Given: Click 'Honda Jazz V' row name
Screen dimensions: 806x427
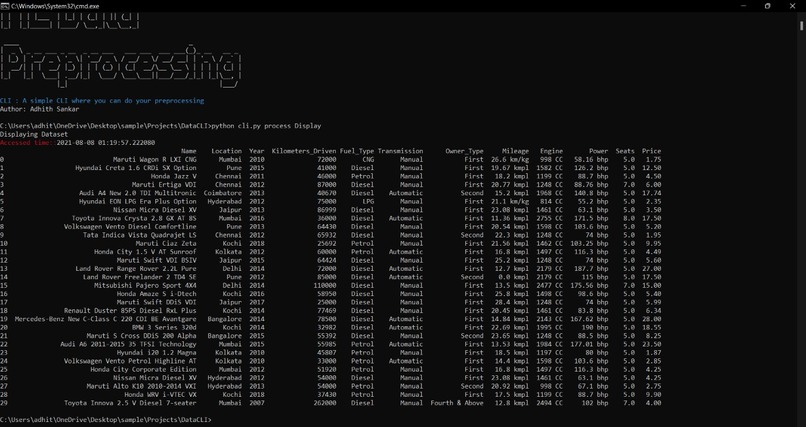Looking at the screenshot, I should tap(174, 176).
